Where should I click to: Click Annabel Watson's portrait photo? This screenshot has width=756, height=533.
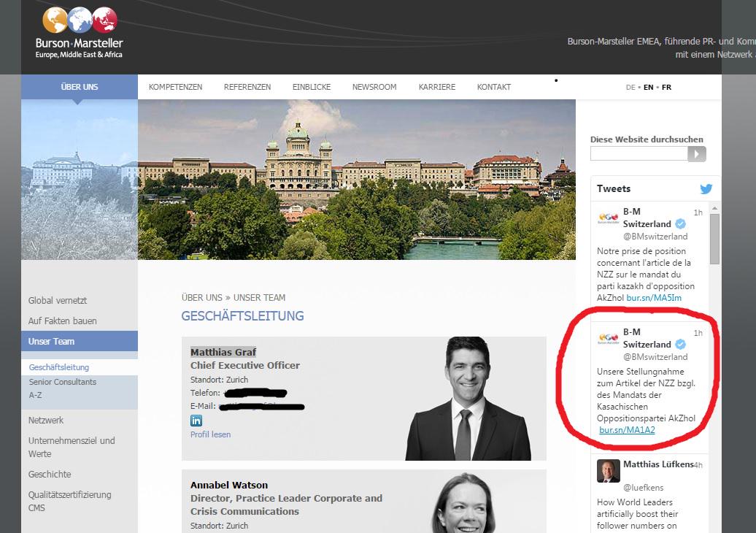464,502
